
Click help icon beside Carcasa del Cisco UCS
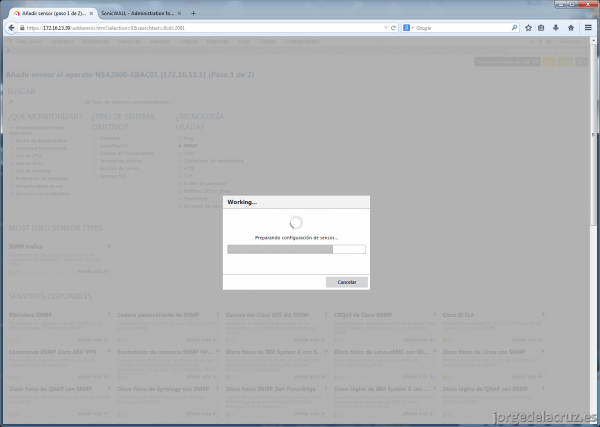(326, 315)
